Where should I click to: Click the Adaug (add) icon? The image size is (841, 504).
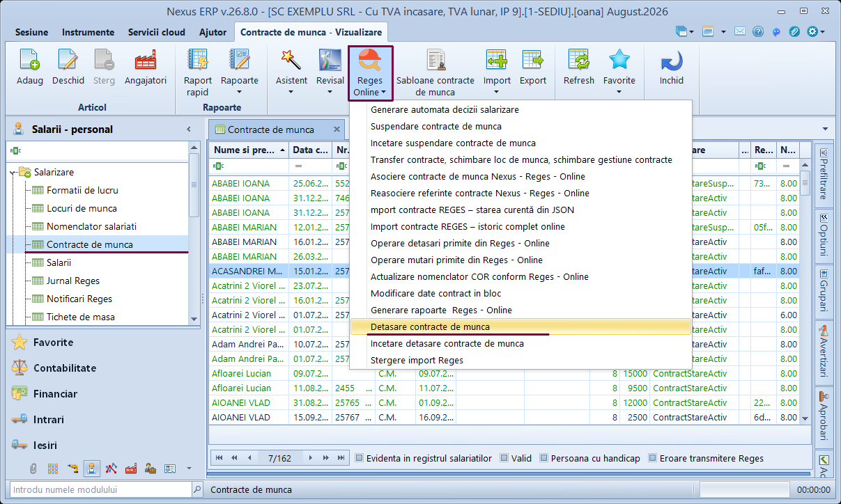click(29, 61)
